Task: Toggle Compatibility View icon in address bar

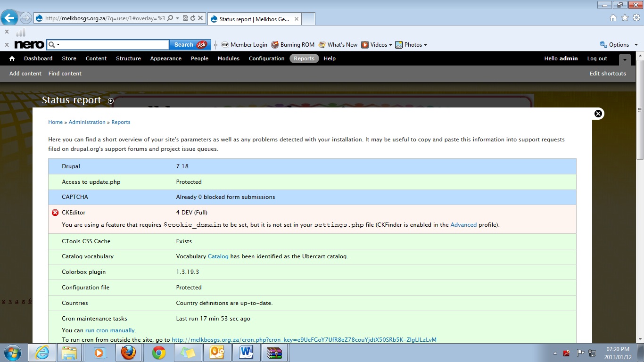Action: (185, 18)
